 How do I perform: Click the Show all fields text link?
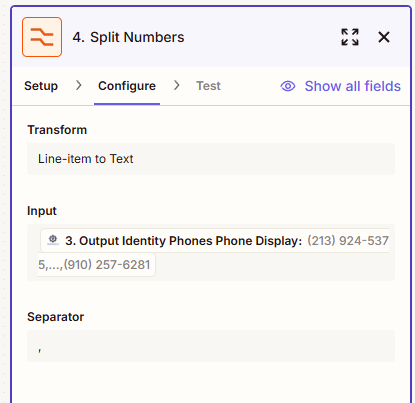point(353,86)
